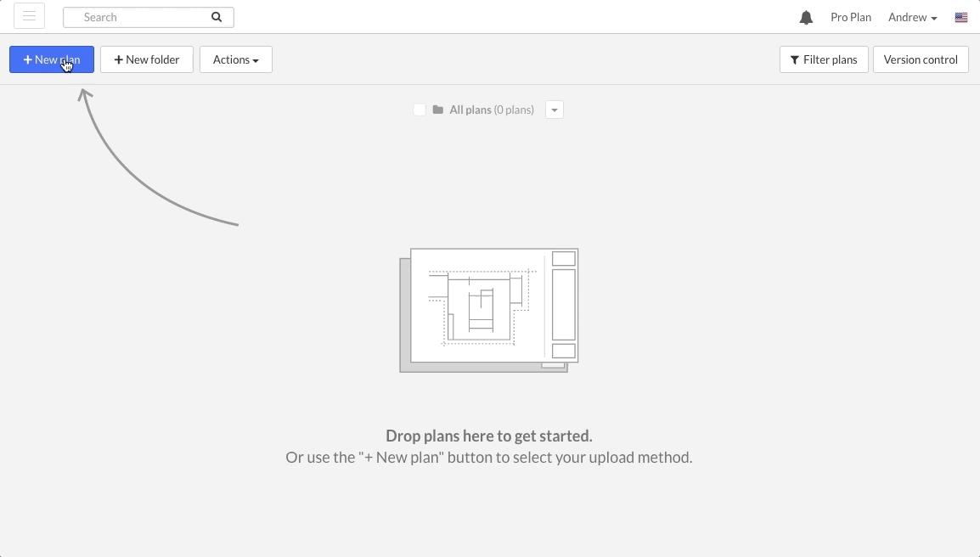Open Version control

pos(921,59)
